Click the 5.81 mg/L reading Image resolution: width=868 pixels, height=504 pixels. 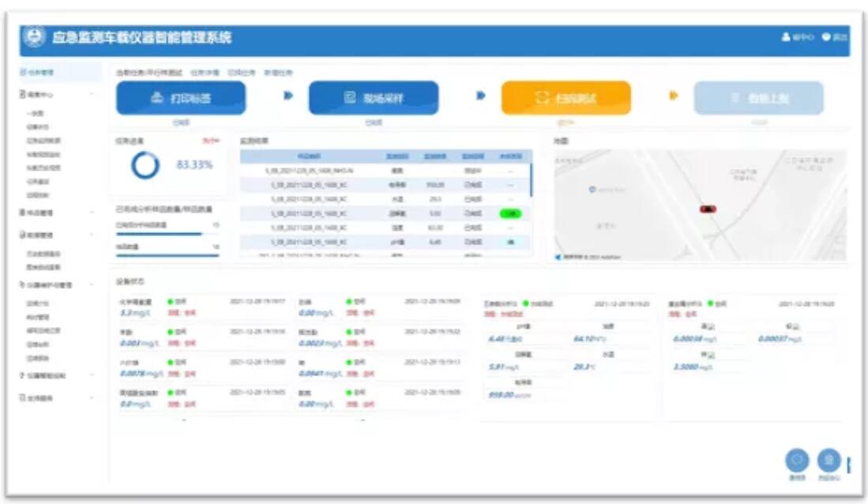click(x=503, y=367)
